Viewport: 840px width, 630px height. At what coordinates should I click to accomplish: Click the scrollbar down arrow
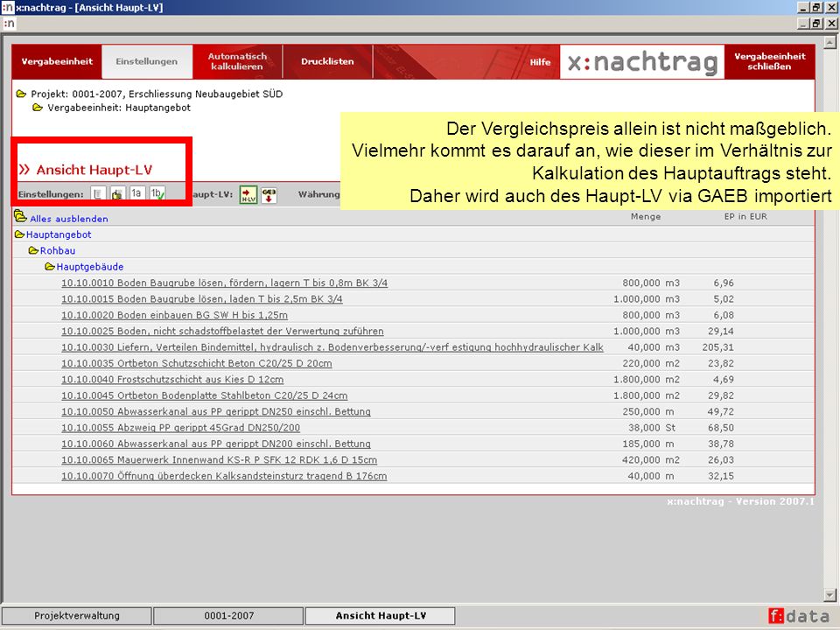(829, 595)
